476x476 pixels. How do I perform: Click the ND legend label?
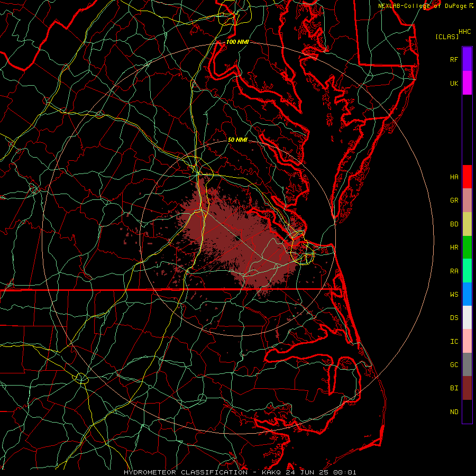454,412
